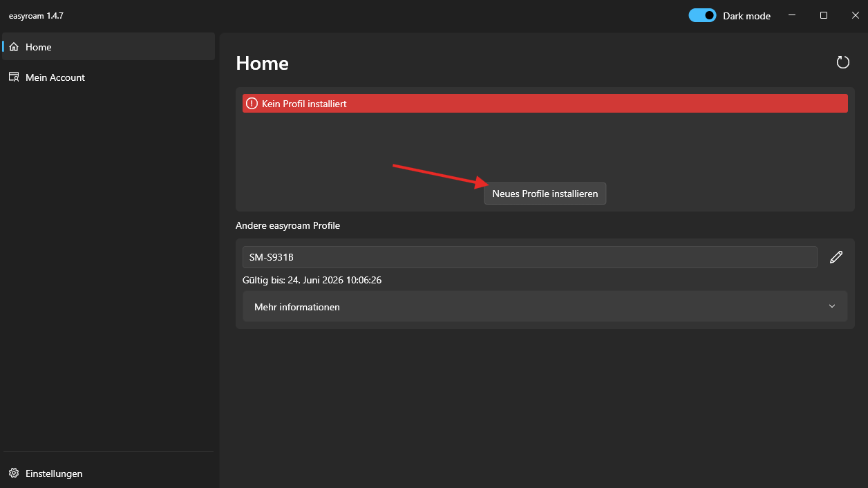
Task: Click the pencil edit icon for SM-S931B
Action: (x=836, y=257)
